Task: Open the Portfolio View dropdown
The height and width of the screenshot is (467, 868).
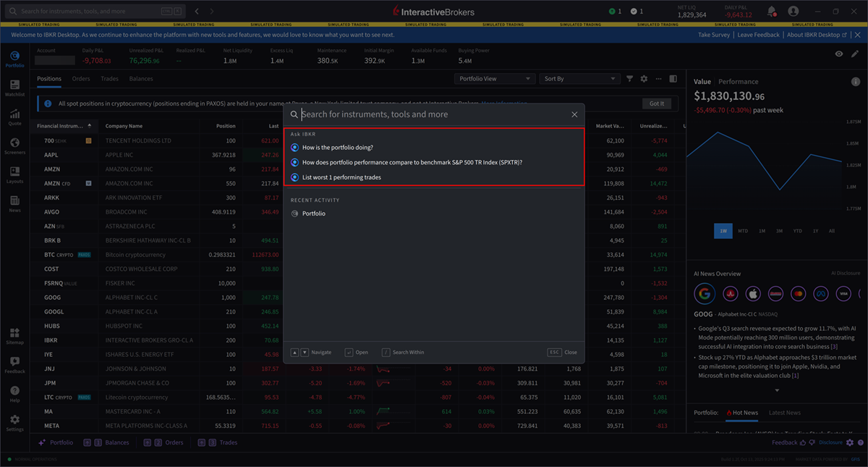Action: (x=495, y=78)
